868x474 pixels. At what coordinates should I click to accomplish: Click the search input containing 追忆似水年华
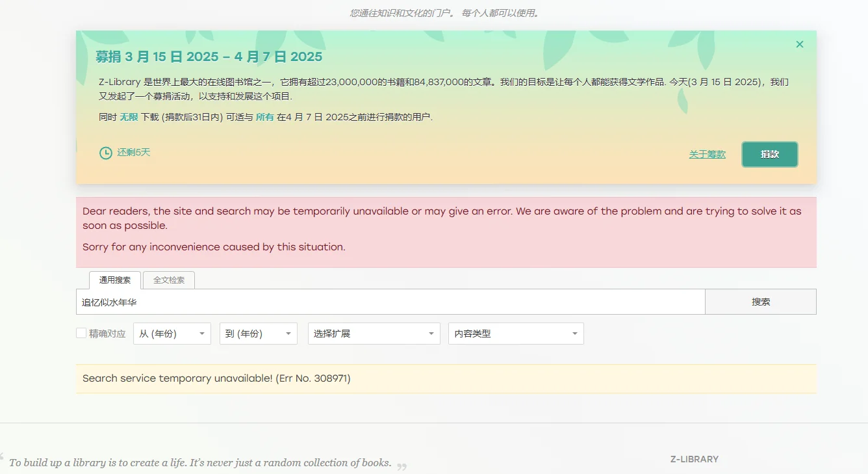[390, 302]
